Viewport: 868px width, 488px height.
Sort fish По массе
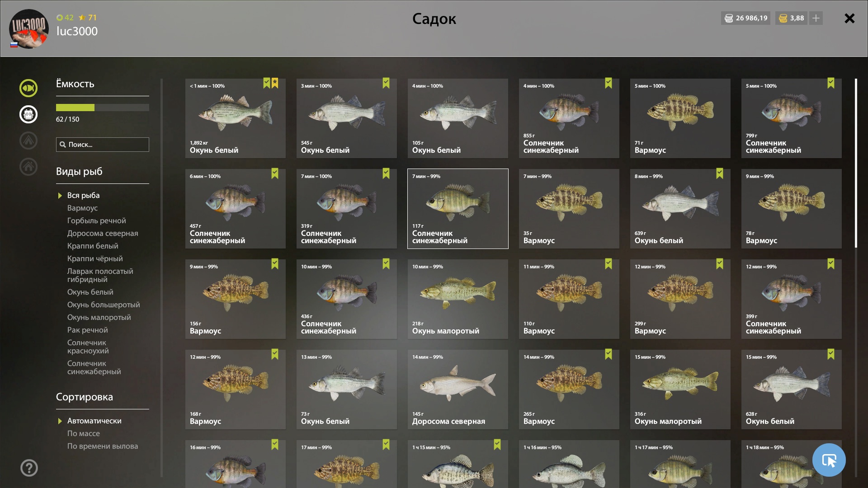tap(84, 433)
